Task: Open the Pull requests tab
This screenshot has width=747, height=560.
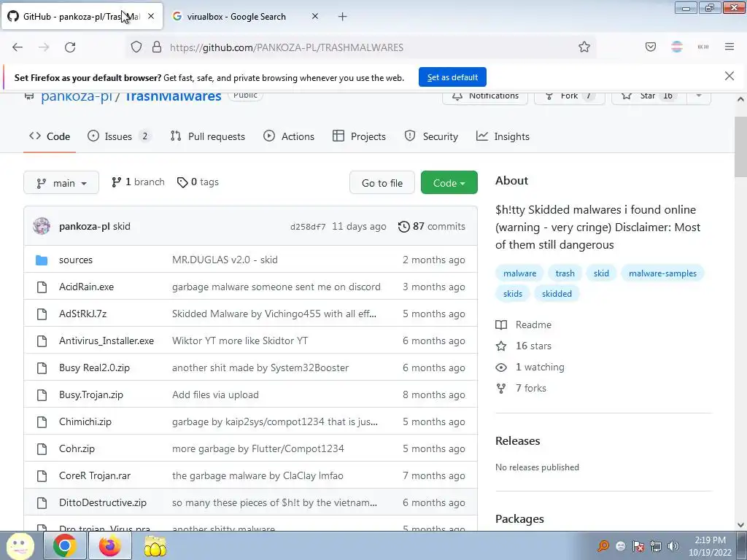Action: 208,136
